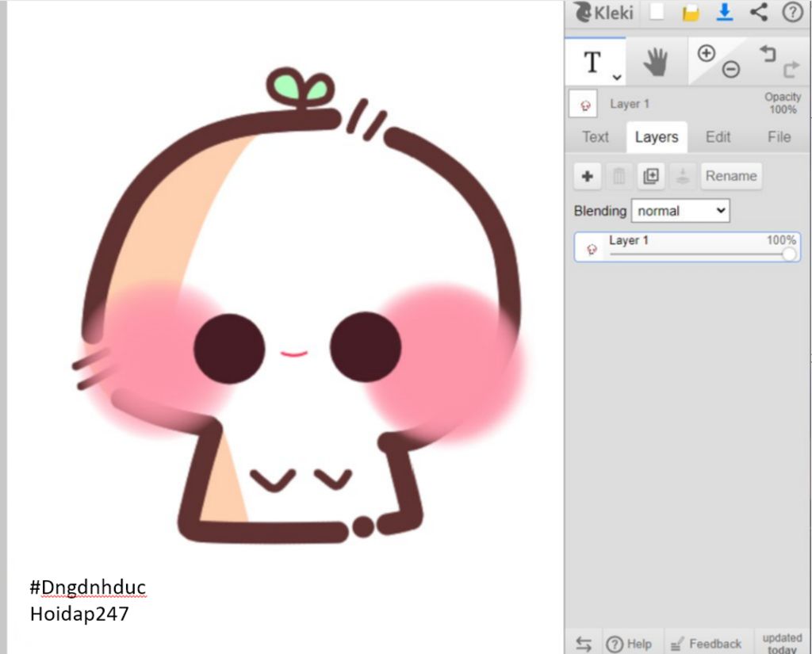Switch to the Edit tab
This screenshot has width=812, height=654.
tap(718, 137)
